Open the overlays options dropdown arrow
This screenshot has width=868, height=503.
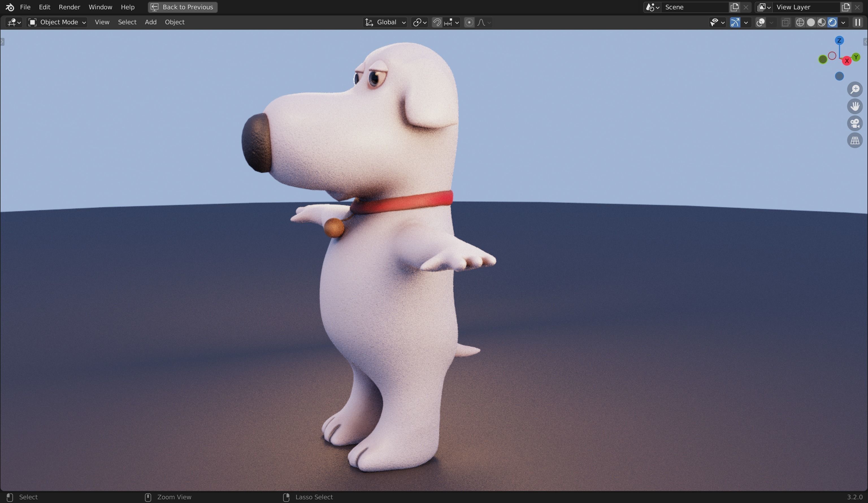(x=771, y=22)
